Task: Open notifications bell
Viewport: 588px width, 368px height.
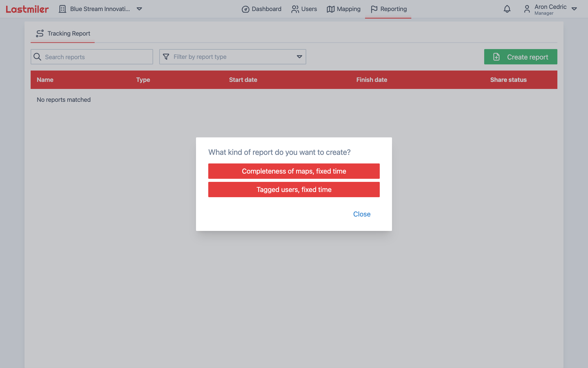Action: pyautogui.click(x=507, y=9)
